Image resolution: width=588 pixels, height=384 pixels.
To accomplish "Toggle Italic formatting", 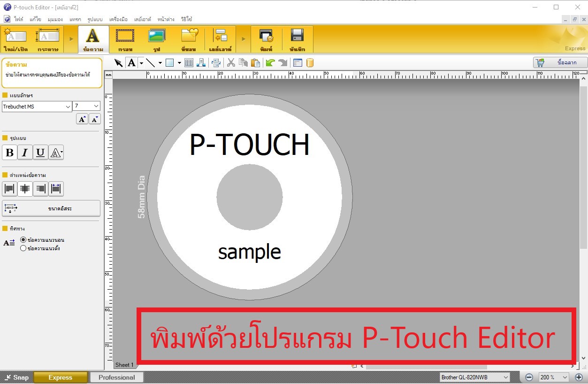I will (25, 153).
